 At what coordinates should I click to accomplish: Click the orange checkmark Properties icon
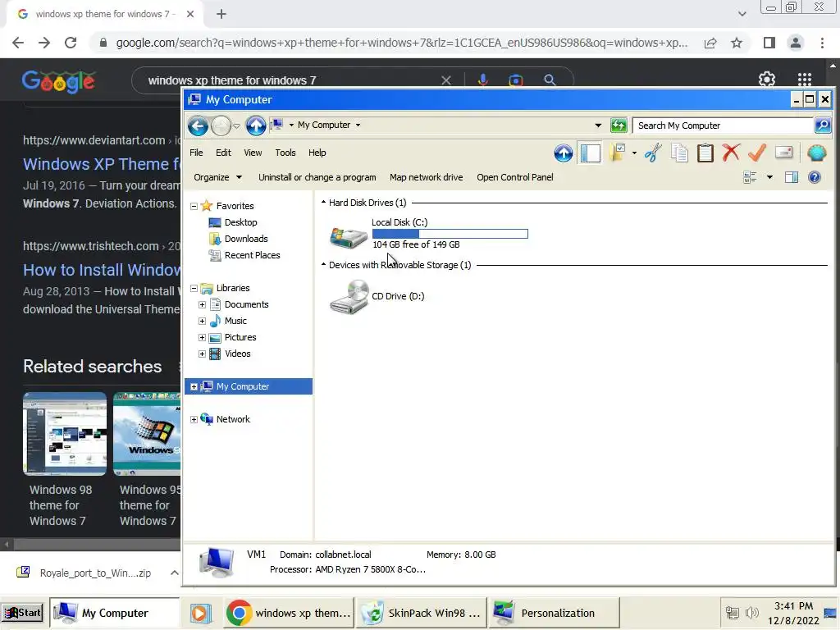[756, 153]
